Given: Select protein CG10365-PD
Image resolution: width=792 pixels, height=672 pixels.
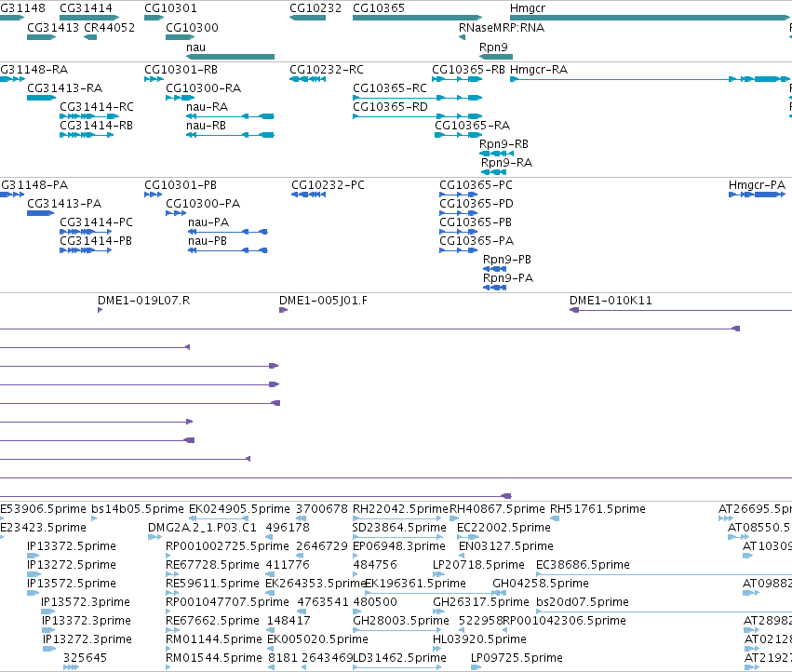Looking at the screenshot, I should (x=459, y=213).
